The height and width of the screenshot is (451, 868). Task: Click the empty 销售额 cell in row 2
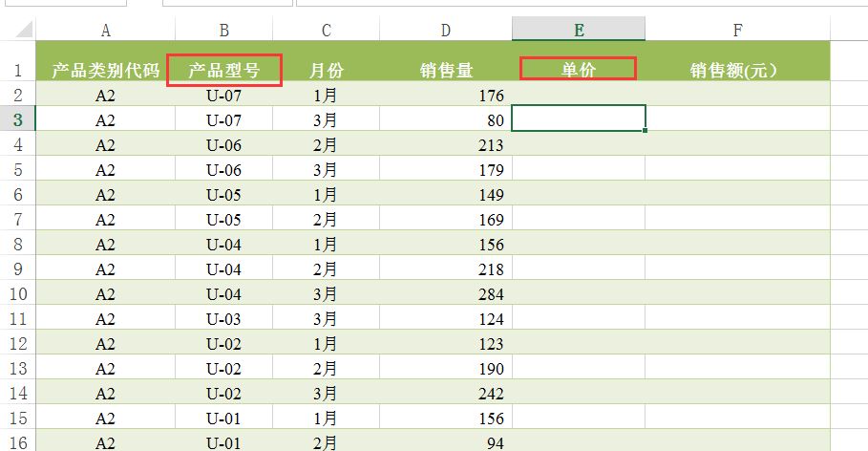click(x=737, y=95)
